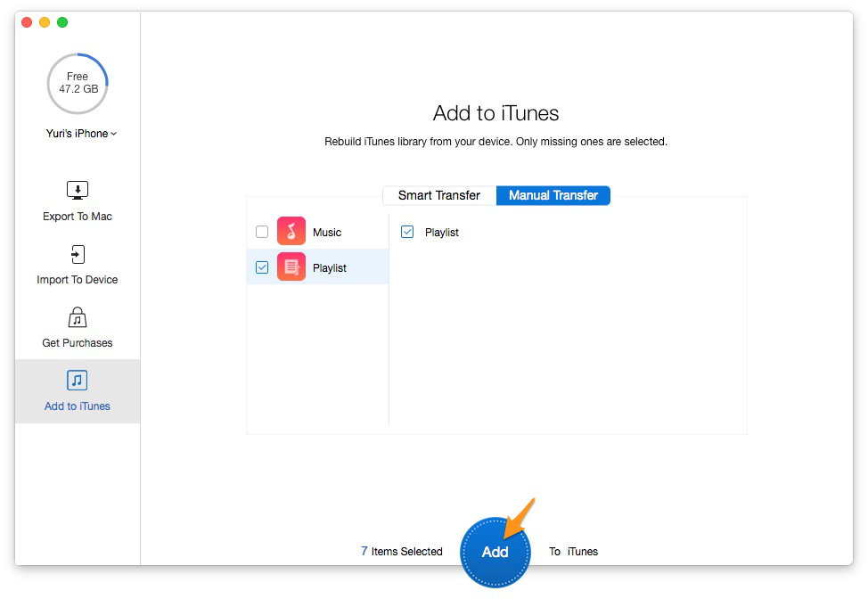868x607 pixels.
Task: Enable the Music checkbox
Action: pos(262,232)
